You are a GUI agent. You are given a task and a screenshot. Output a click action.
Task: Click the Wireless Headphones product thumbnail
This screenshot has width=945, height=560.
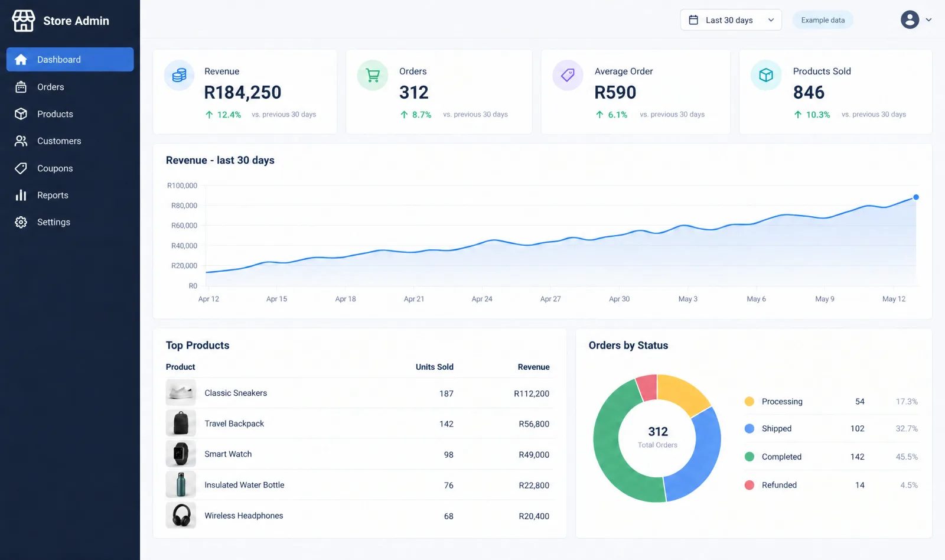click(181, 516)
